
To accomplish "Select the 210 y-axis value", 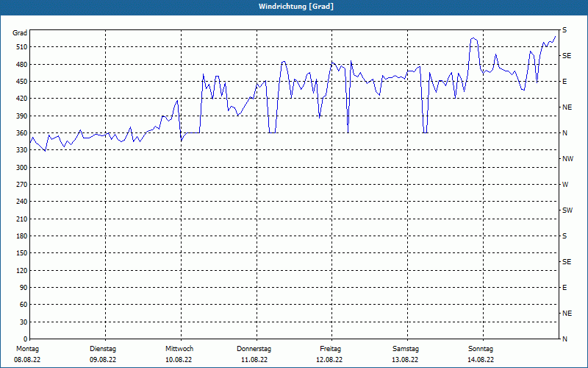I will click(x=21, y=219).
